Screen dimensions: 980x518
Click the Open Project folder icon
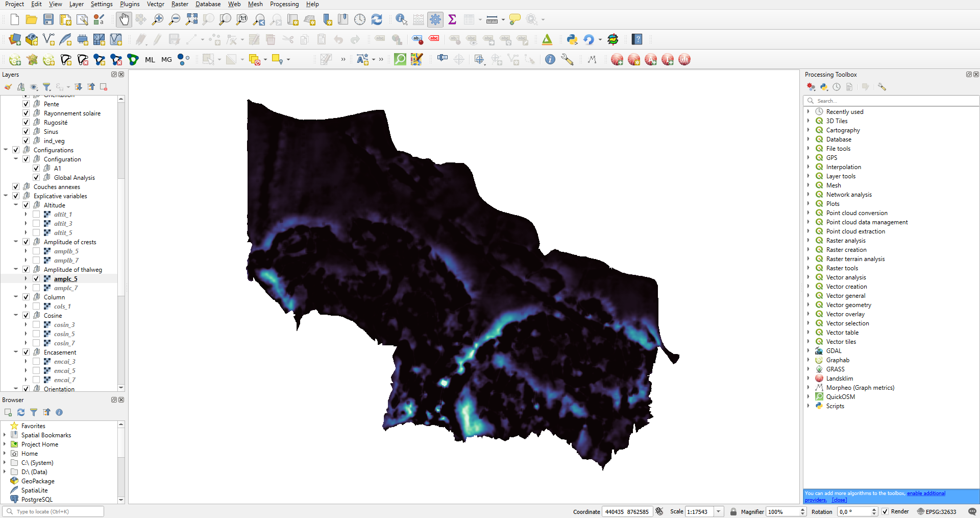(x=31, y=19)
